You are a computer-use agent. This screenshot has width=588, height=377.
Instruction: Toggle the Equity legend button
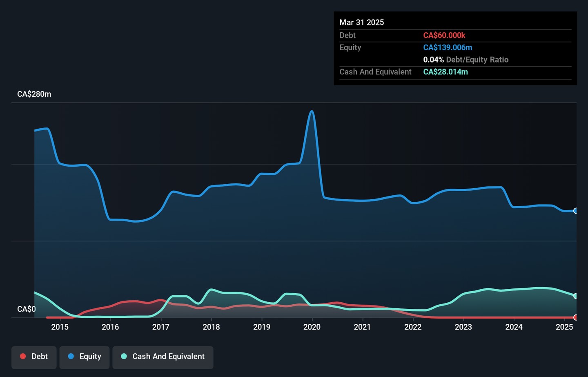85,357
